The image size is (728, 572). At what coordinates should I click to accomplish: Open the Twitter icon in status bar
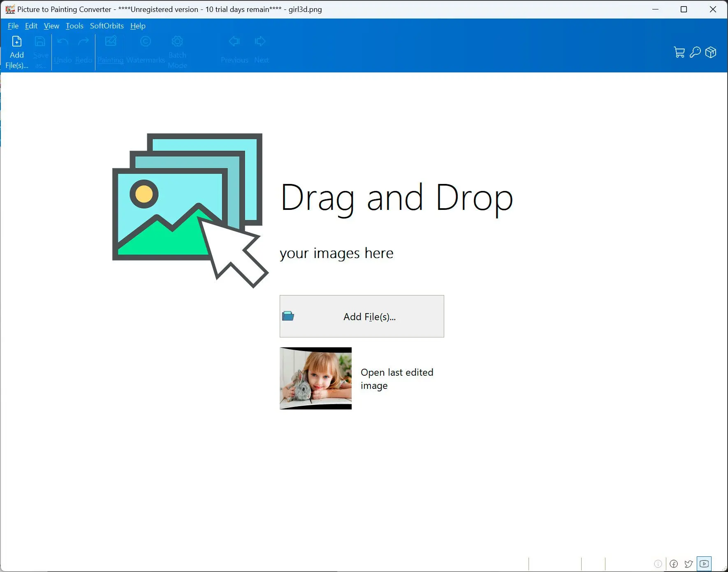point(689,564)
